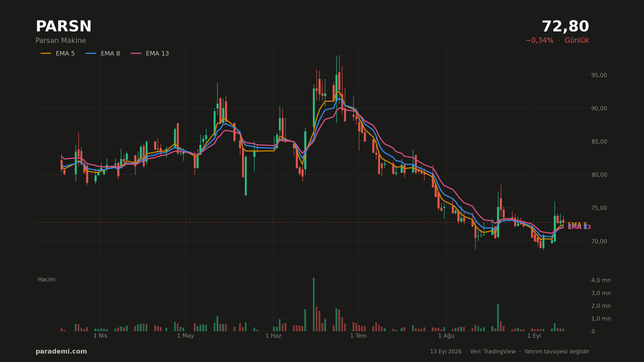Click the Hacim volume panel label
Viewport: 644px width, 362px height.
click(47, 280)
